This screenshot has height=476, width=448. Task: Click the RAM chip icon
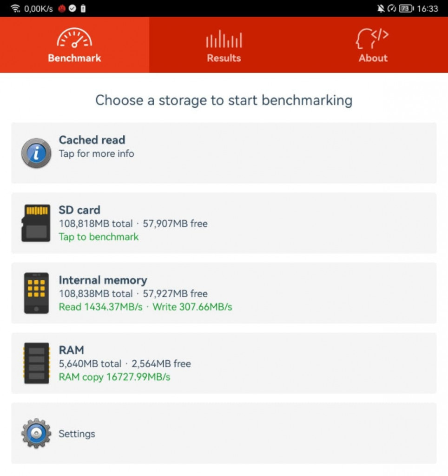pos(36,363)
